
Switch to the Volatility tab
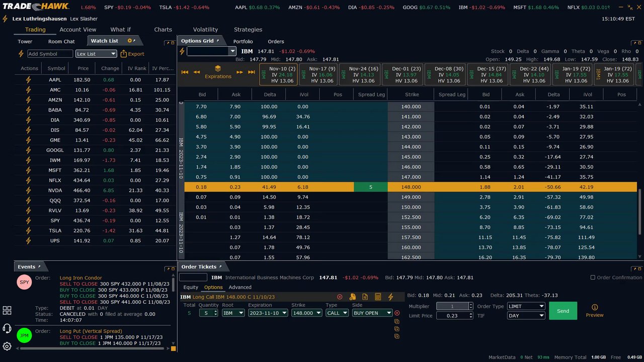pyautogui.click(x=205, y=30)
